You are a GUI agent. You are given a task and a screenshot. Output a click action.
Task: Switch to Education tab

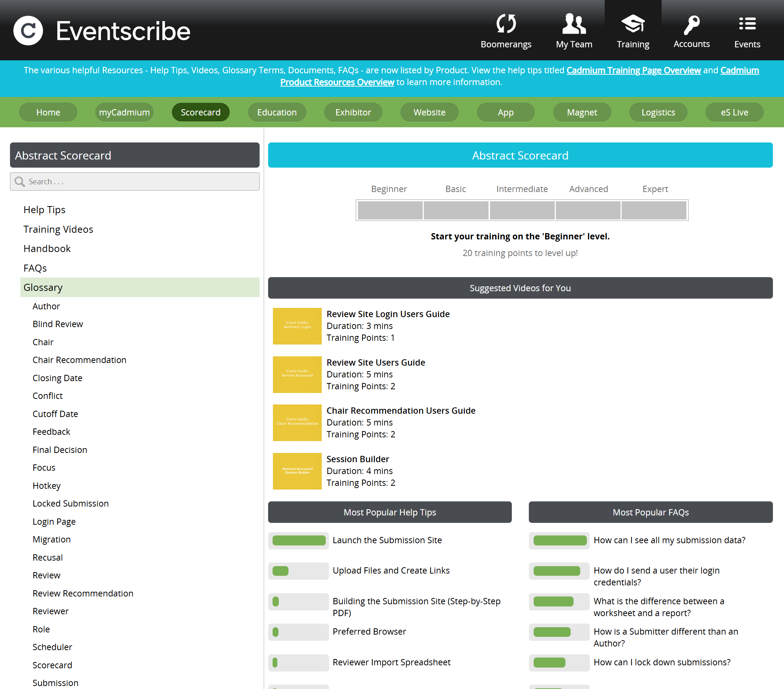click(x=277, y=112)
